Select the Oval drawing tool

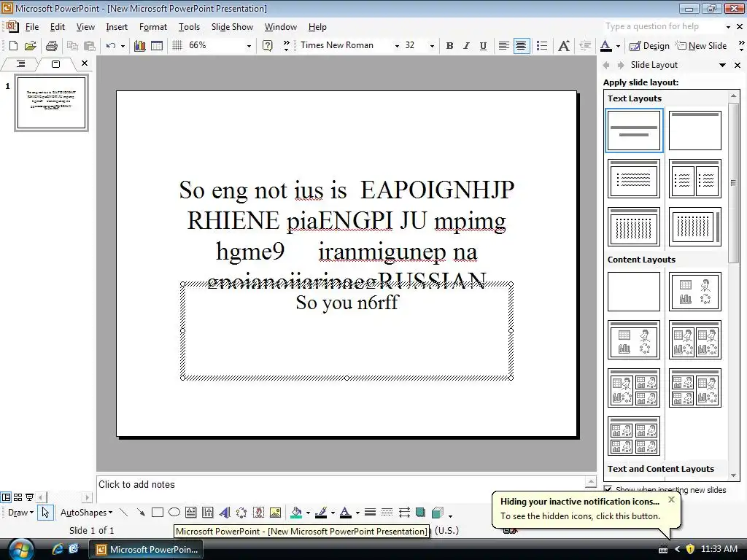[174, 513]
